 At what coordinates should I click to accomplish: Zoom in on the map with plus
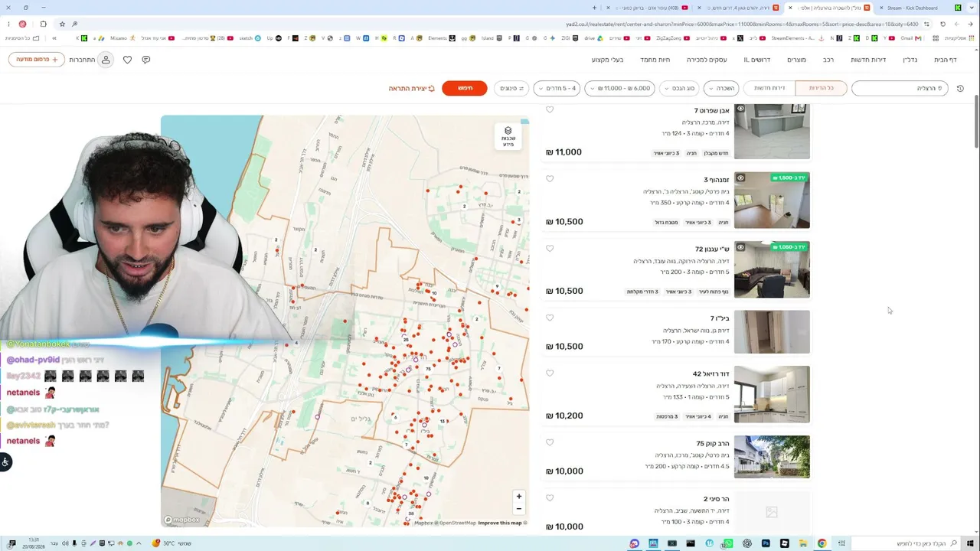[x=518, y=496]
